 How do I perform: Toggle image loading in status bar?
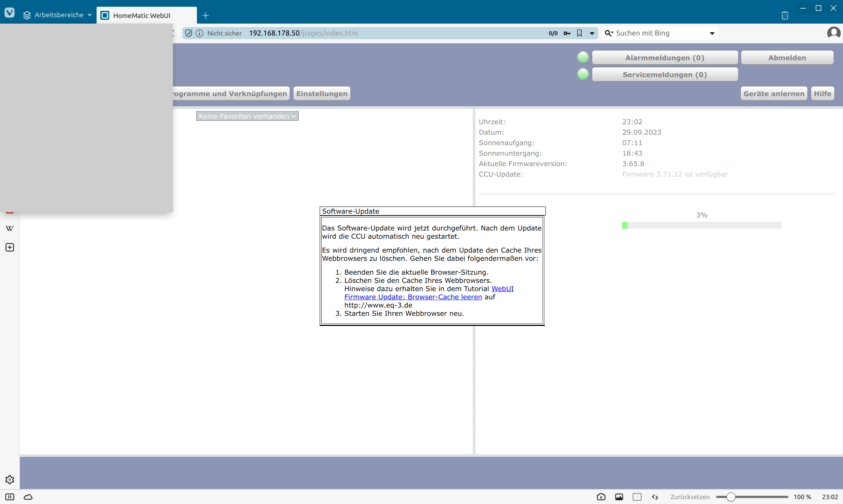[x=619, y=497]
